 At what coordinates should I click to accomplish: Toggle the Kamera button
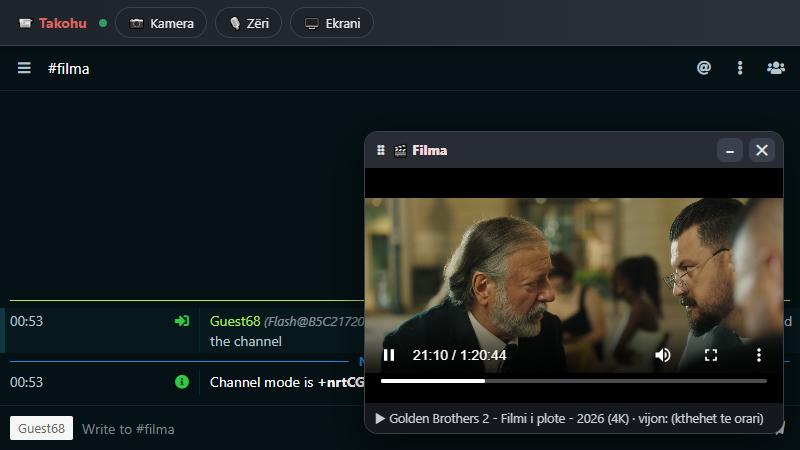pyautogui.click(x=161, y=23)
